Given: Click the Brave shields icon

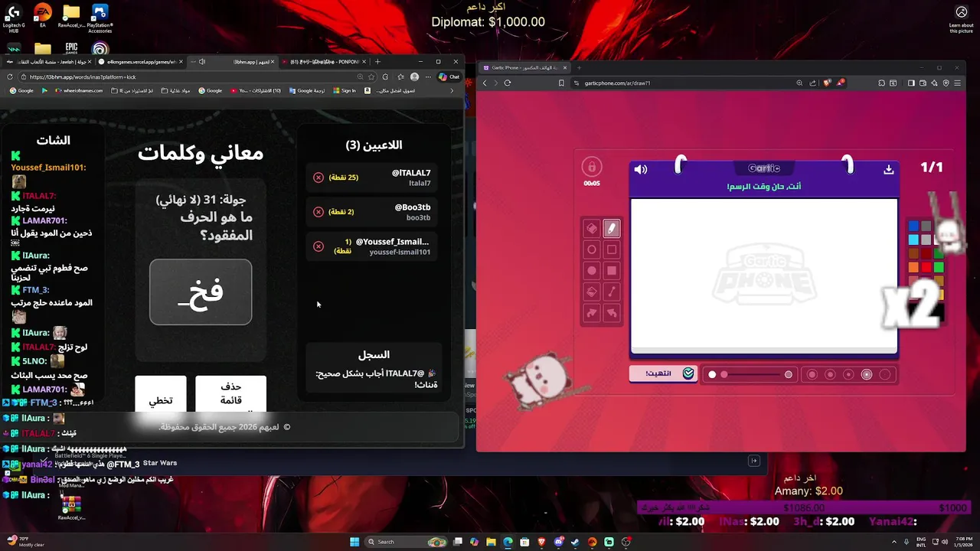Looking at the screenshot, I should click(827, 83).
